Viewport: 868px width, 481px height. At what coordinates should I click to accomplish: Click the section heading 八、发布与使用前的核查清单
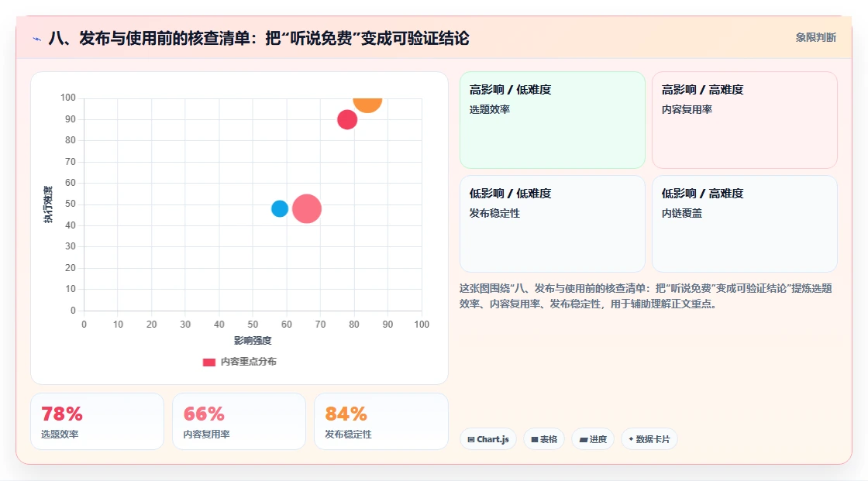259,38
